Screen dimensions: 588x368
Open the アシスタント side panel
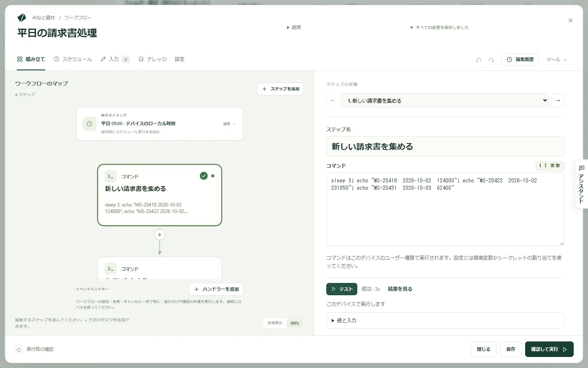click(x=581, y=184)
